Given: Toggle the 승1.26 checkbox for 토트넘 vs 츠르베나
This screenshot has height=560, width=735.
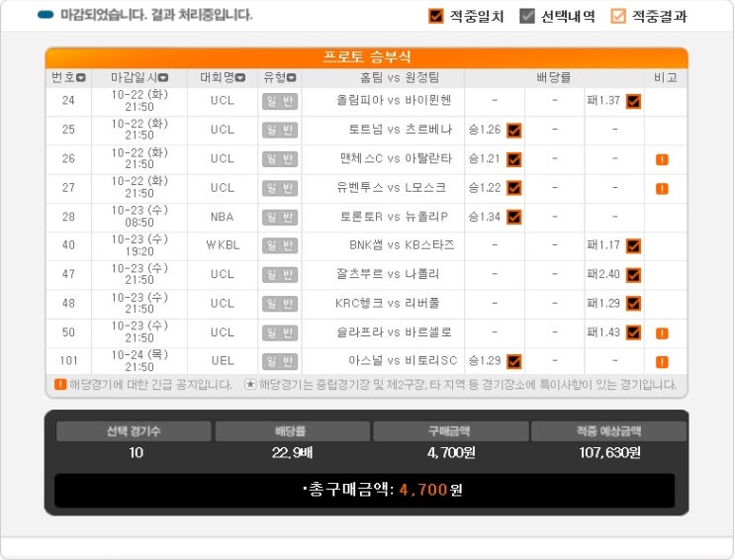Looking at the screenshot, I should (x=514, y=131).
